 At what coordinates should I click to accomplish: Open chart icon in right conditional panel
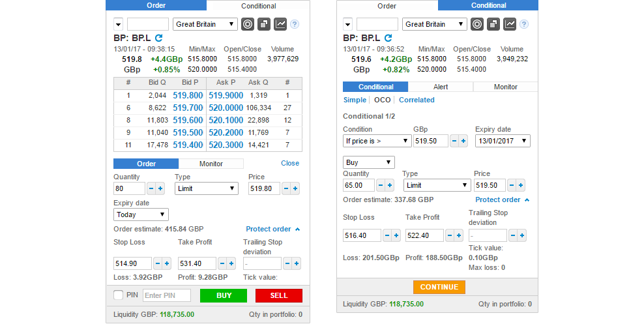coord(510,24)
